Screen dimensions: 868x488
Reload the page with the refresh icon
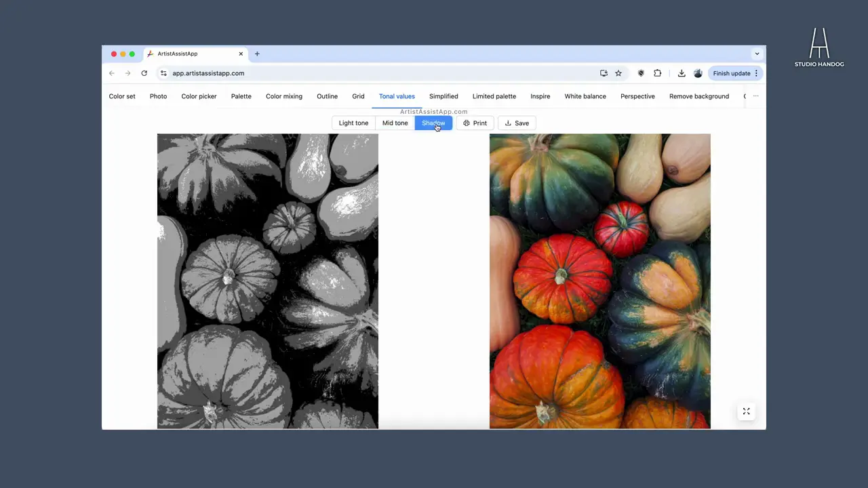tap(144, 73)
